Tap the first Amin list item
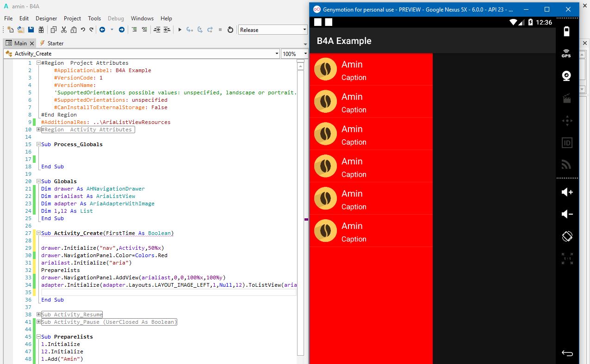This screenshot has height=364, width=590. tap(371, 69)
